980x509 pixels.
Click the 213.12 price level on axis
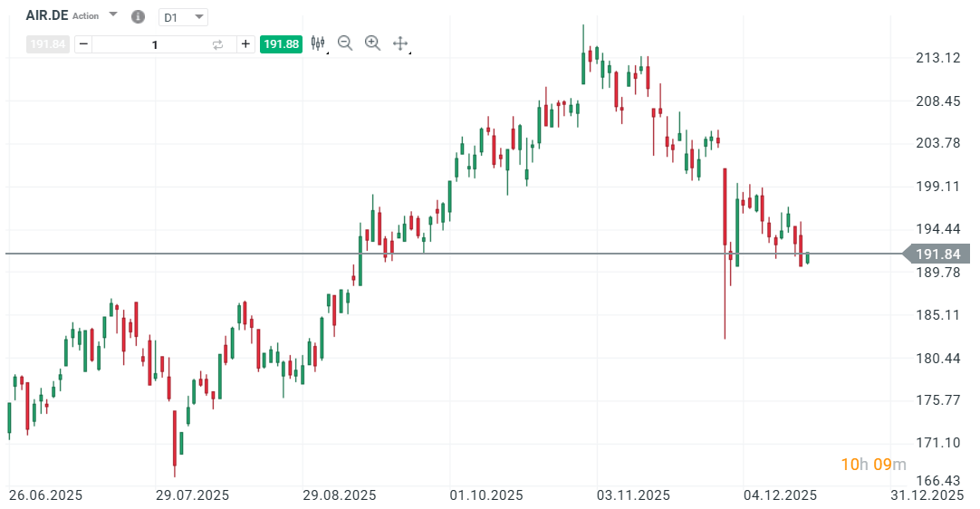[x=938, y=58]
